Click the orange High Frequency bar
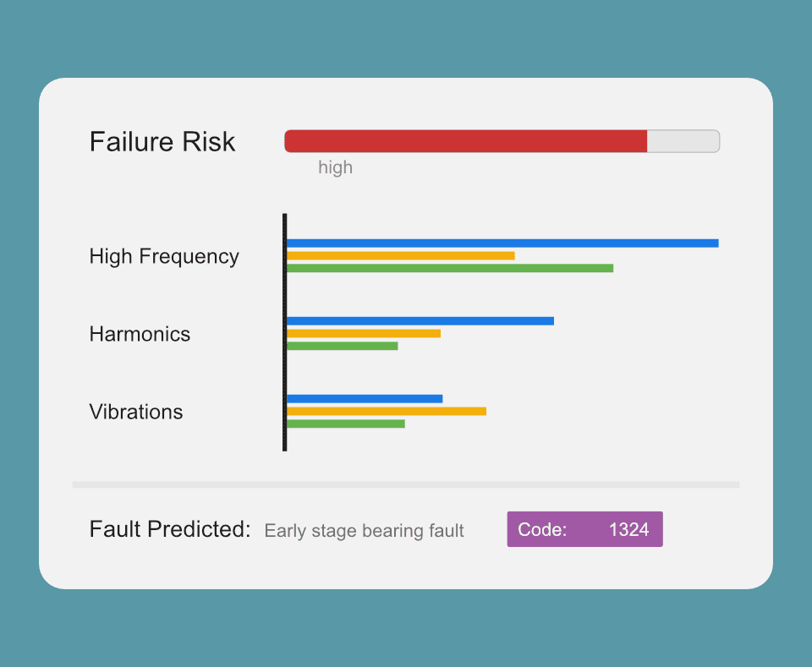The height and width of the screenshot is (667, 812). coord(400,255)
